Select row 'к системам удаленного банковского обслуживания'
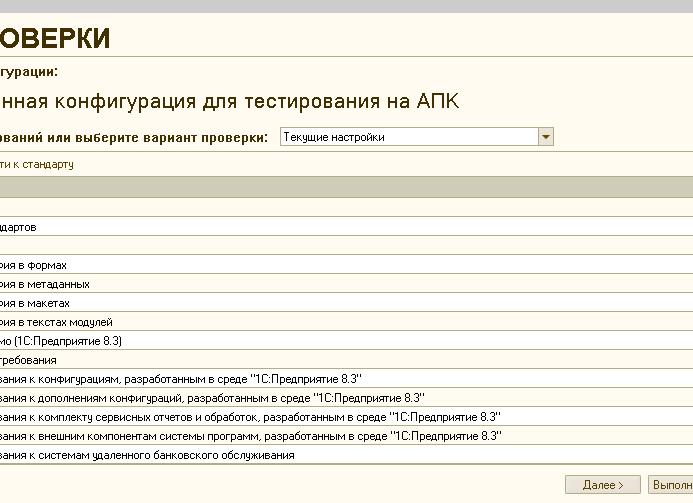The height and width of the screenshot is (503, 693). 346,454
